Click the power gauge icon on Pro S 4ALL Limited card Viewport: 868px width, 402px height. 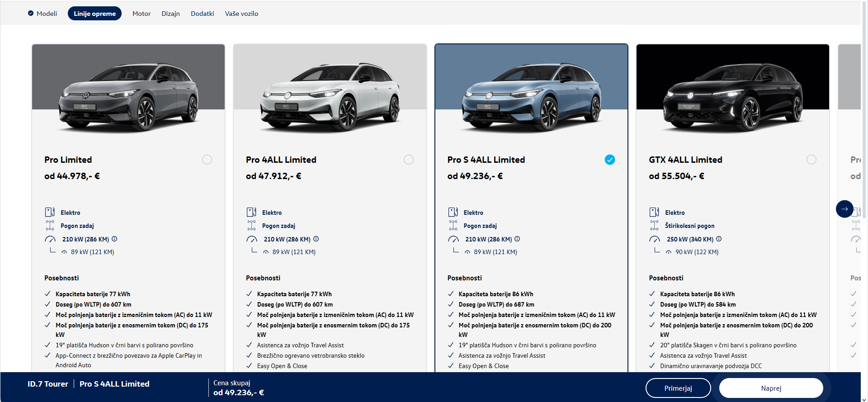coord(453,239)
